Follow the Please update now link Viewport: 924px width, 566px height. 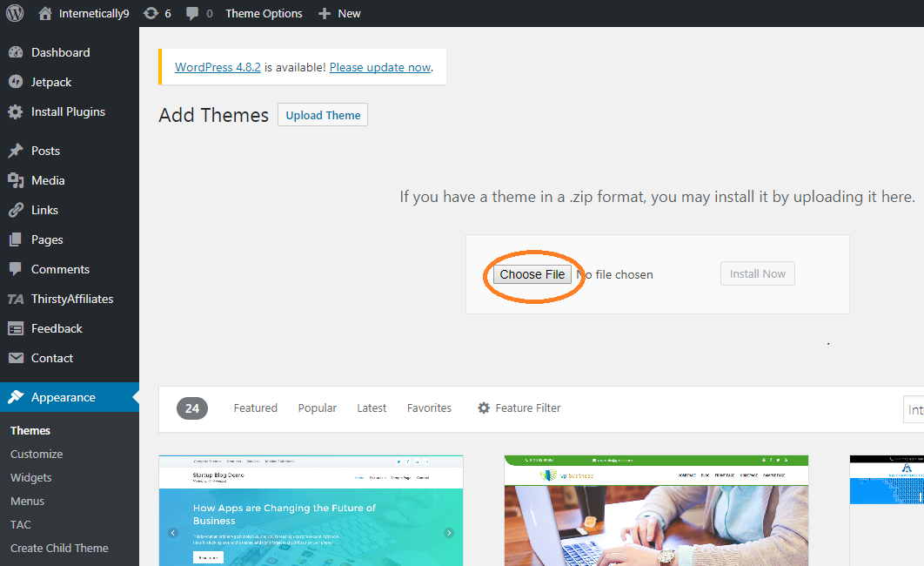pyautogui.click(x=380, y=67)
